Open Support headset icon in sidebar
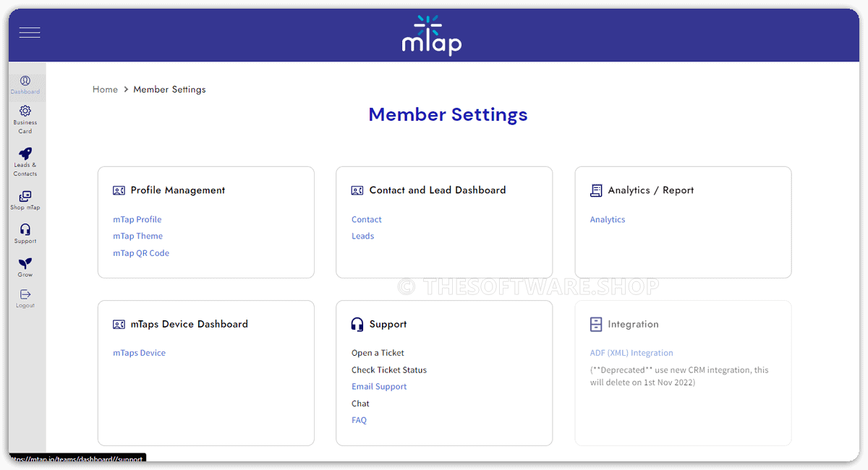Screen dimensions: 868x470 [x=25, y=229]
